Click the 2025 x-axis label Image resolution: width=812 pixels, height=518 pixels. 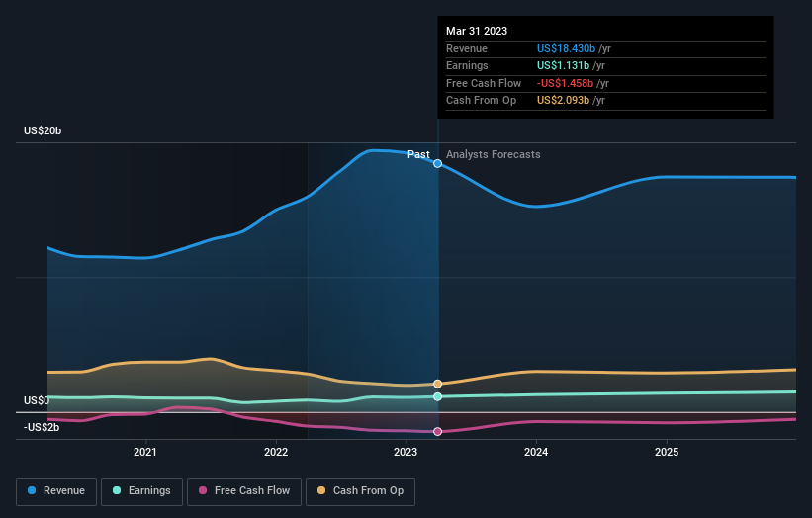tap(667, 452)
